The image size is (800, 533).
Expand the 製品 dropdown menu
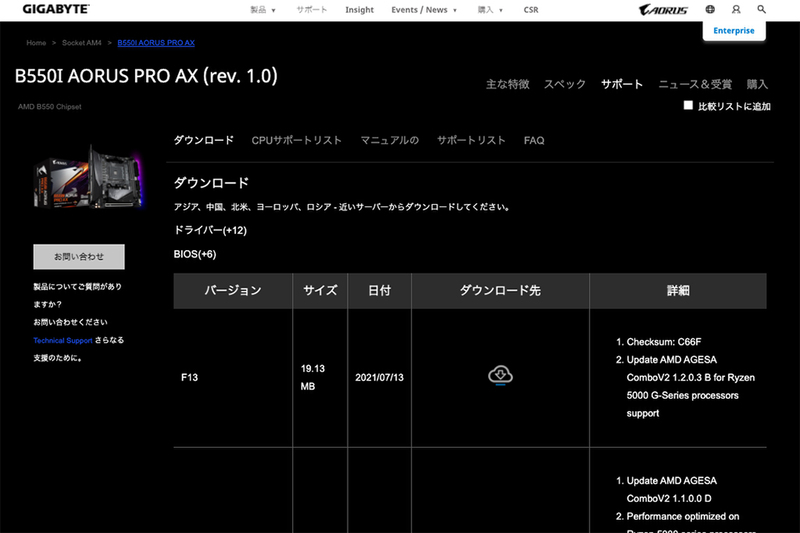(263, 10)
